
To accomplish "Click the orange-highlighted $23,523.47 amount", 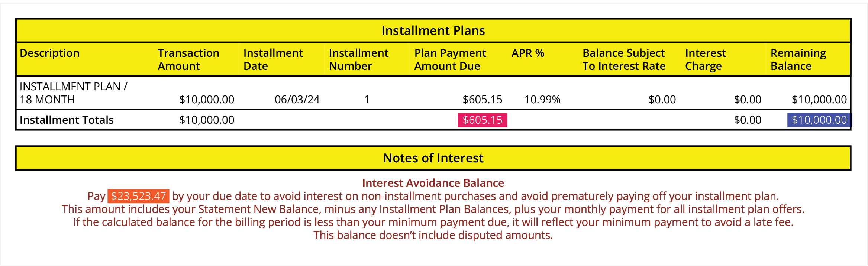I will click(138, 196).
